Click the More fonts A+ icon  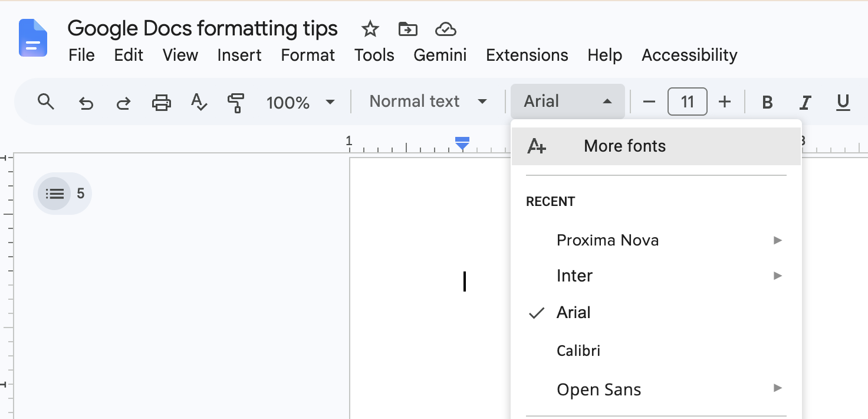point(537,146)
